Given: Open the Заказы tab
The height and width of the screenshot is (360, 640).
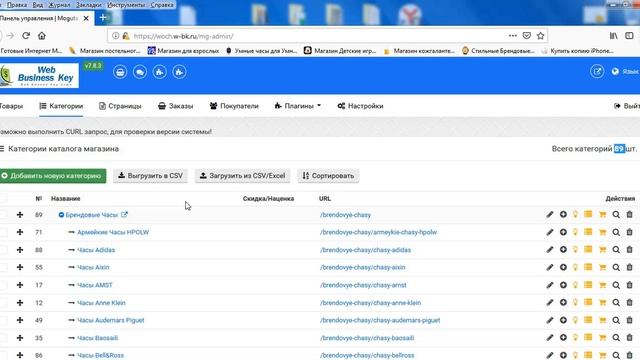Looking at the screenshot, I should [x=176, y=106].
